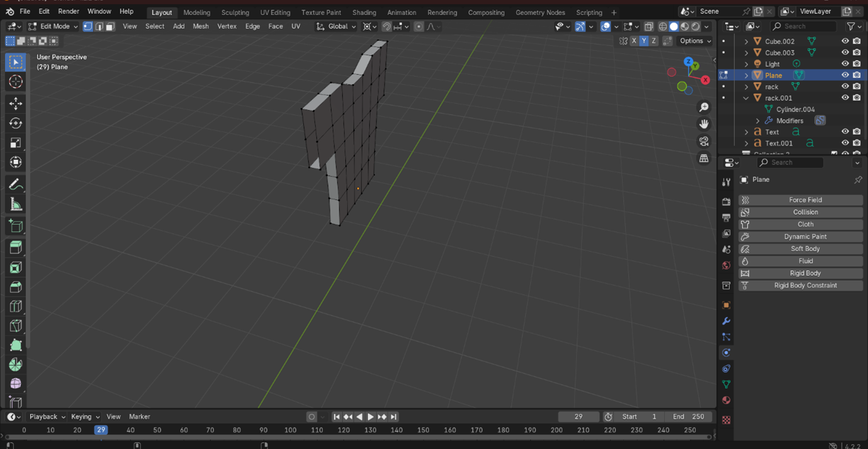Viewport: 868px width, 449px height.
Task: Toggle camera view in the viewport
Action: click(704, 141)
